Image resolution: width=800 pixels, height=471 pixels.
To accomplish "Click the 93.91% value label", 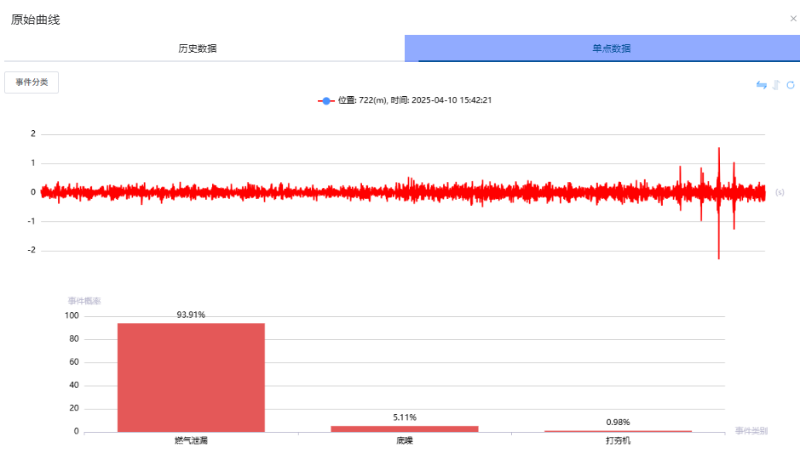I will (191, 315).
